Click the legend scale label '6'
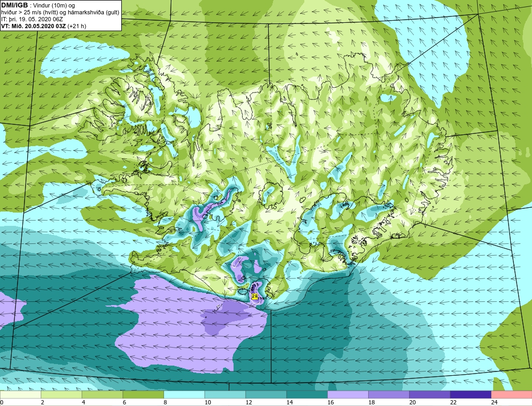The height and width of the screenshot is (406, 532). 124,402
